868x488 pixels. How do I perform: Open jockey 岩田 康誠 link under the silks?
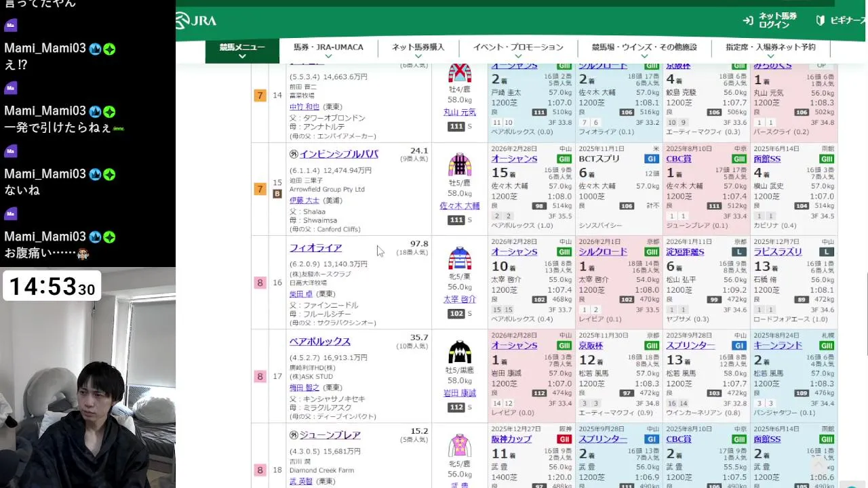(x=460, y=392)
